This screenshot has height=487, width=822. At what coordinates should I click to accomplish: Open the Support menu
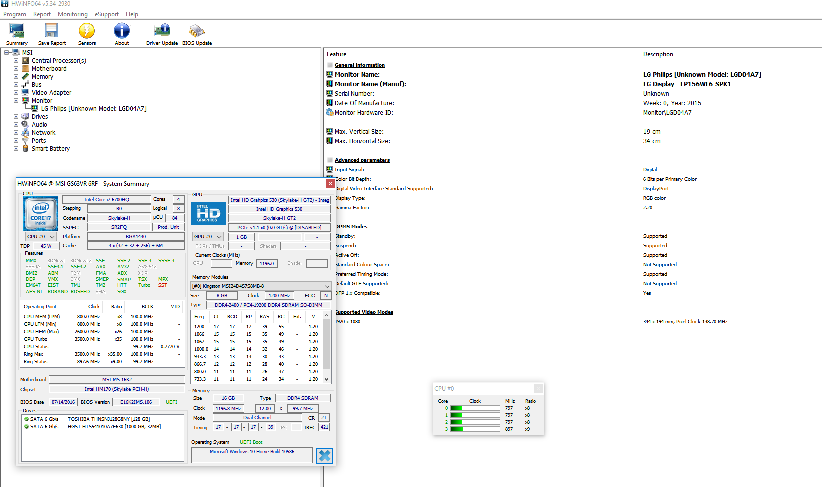point(106,14)
